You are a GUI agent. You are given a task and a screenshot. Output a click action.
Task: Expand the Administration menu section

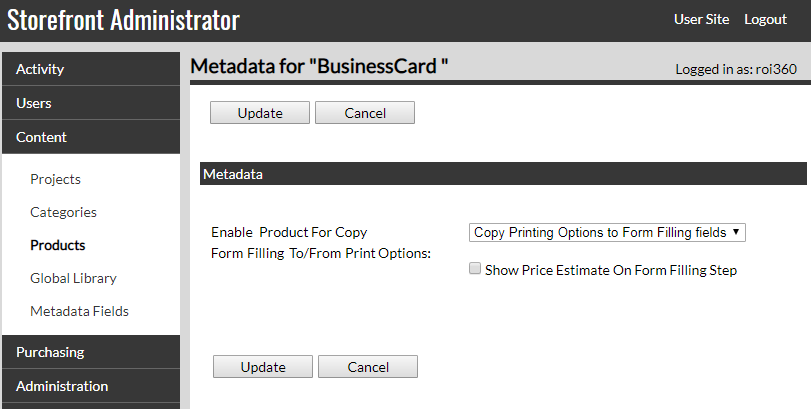[90, 386]
